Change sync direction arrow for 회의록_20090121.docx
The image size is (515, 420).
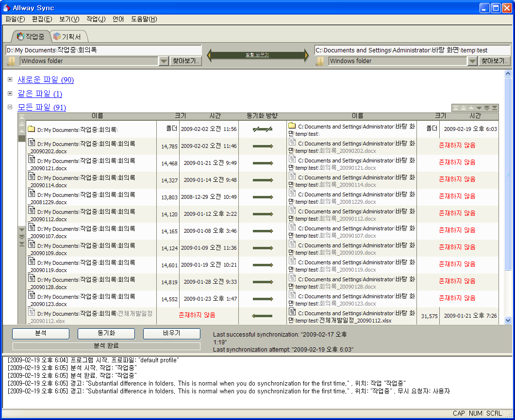pos(263,163)
